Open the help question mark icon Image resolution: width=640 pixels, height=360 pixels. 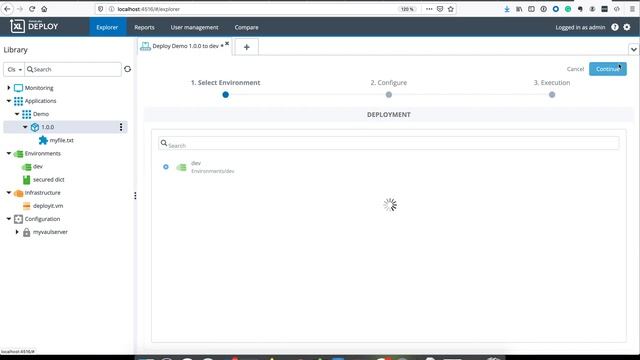(x=615, y=27)
